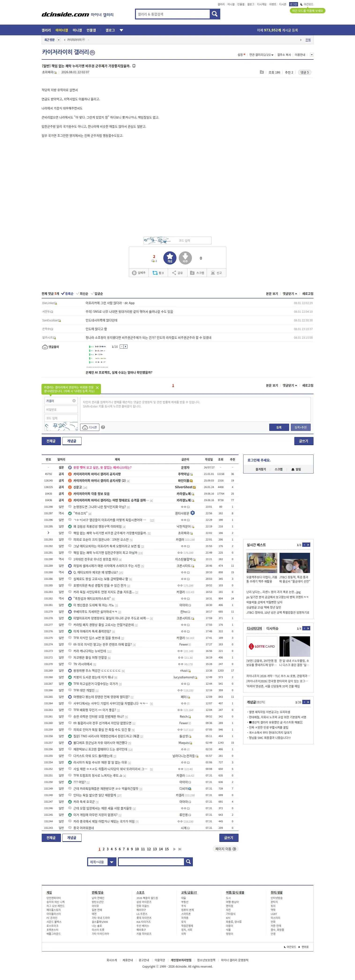Click the 공유 share icon

(x=174, y=273)
